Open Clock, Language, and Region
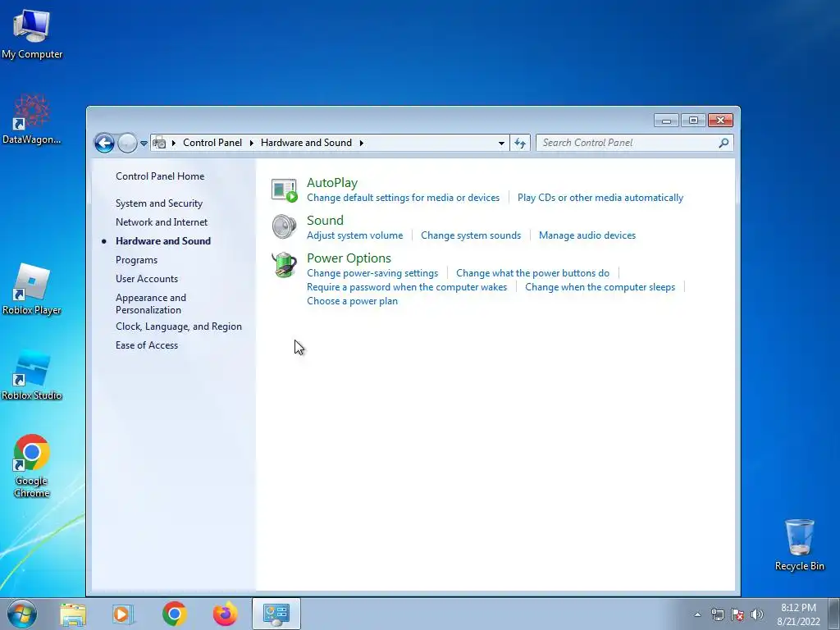This screenshot has width=840, height=630. tap(178, 326)
